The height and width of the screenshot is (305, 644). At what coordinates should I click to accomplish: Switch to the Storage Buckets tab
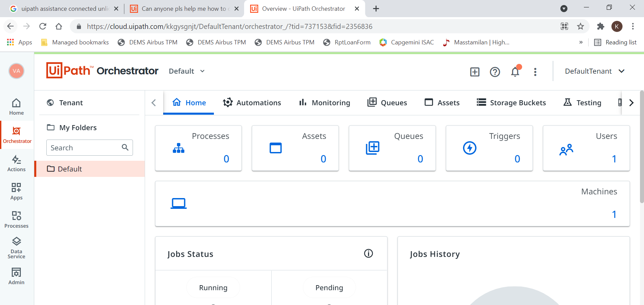511,103
